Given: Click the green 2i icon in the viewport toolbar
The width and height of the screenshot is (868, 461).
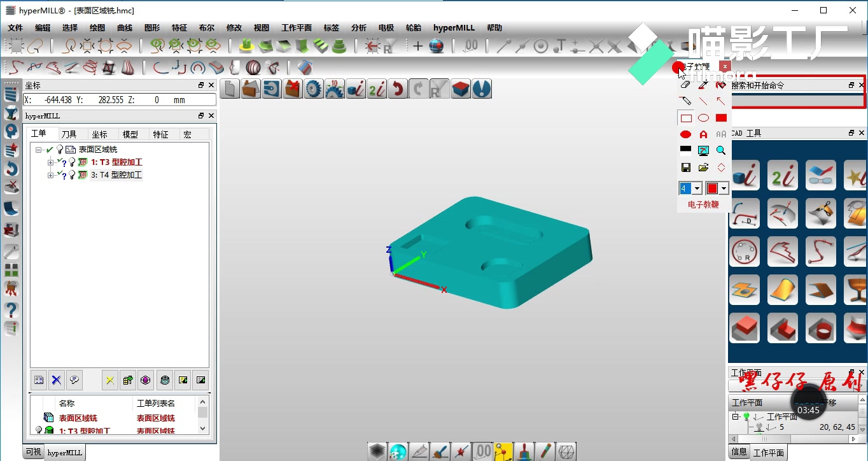Looking at the screenshot, I should (x=377, y=89).
